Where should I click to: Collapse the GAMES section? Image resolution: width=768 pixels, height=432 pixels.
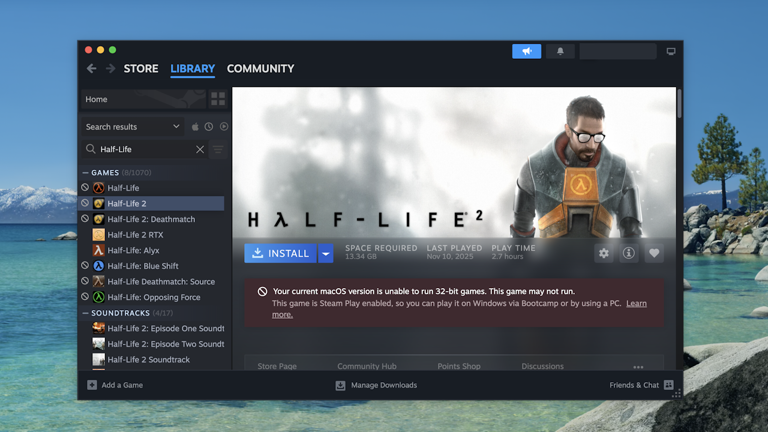point(85,173)
